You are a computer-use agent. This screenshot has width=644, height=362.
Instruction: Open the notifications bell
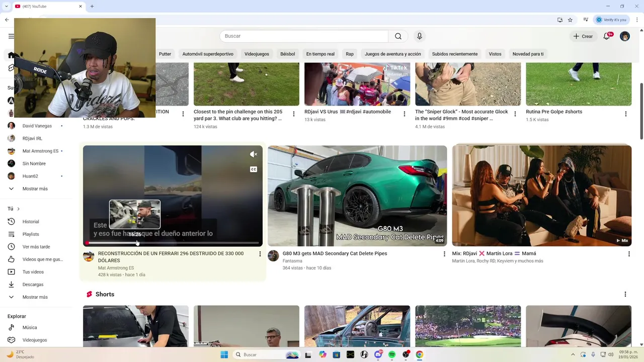[x=607, y=36]
